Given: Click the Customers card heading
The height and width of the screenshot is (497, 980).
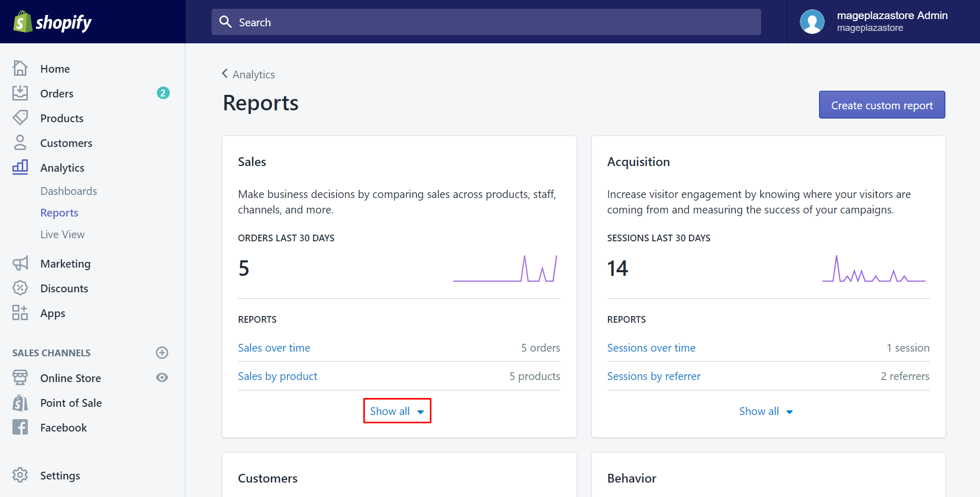Looking at the screenshot, I should pos(268,478).
